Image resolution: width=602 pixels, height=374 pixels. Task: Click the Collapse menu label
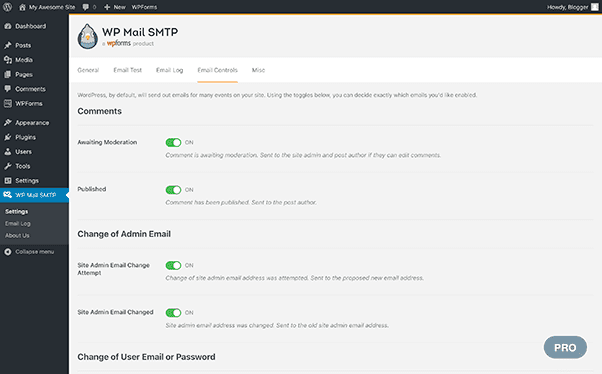click(35, 252)
